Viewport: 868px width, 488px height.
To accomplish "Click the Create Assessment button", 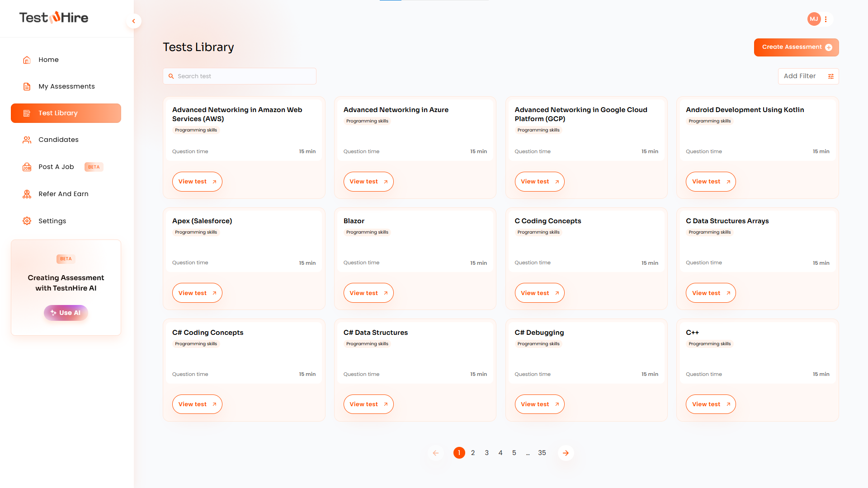I will pyautogui.click(x=796, y=47).
